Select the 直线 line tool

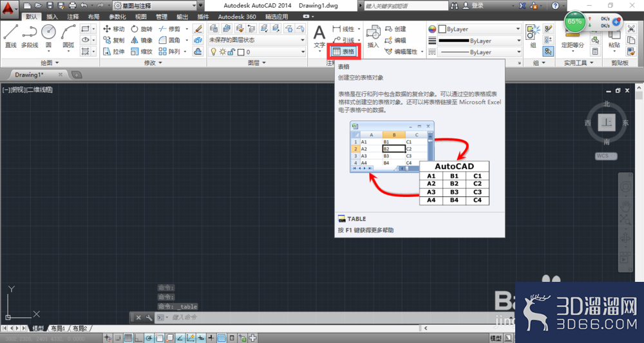[x=11, y=36]
